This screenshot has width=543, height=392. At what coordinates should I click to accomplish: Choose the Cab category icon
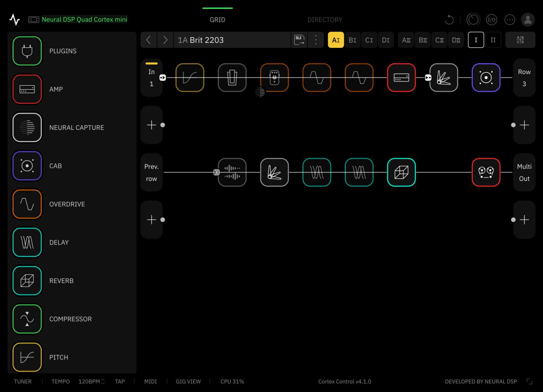[x=27, y=166]
